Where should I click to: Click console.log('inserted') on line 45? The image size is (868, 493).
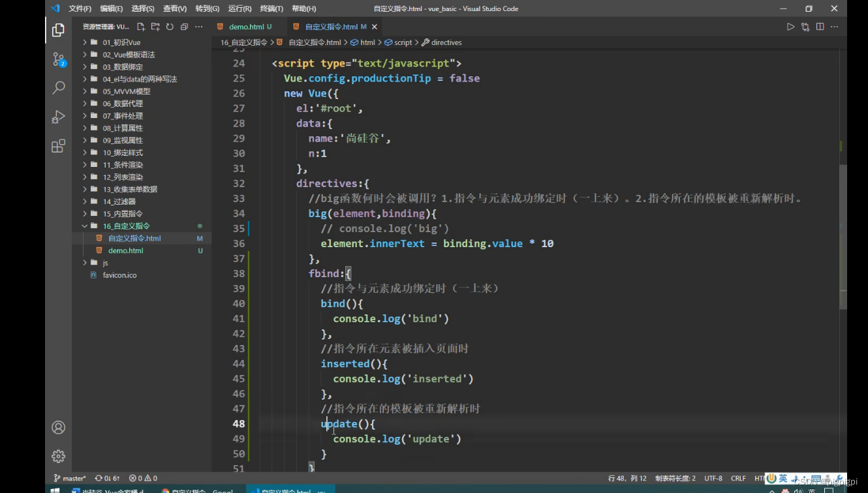coord(403,379)
